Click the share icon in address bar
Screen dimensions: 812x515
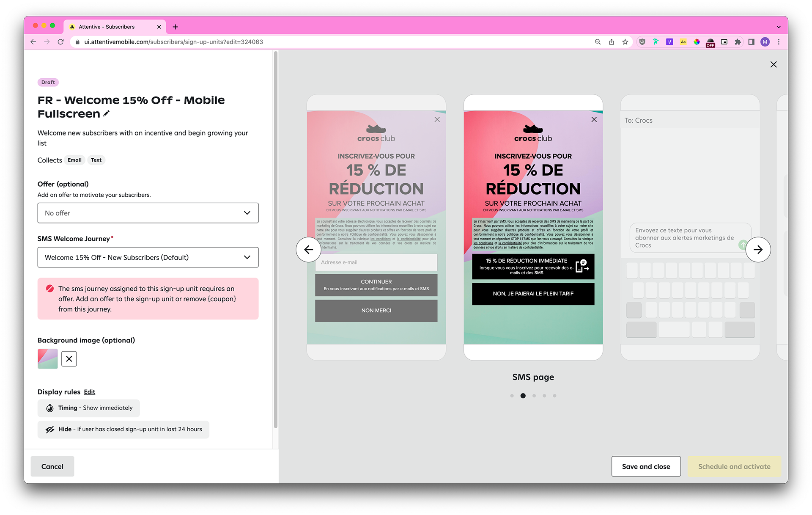point(612,42)
